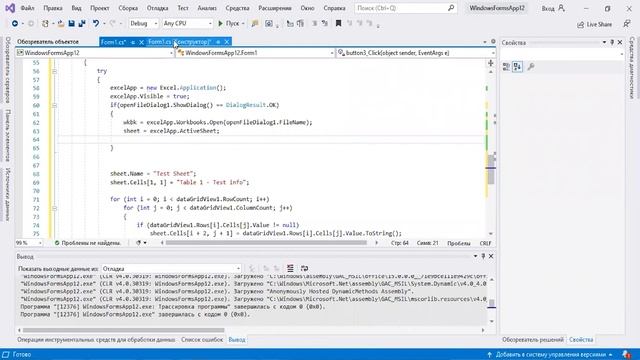
Task: Close the Form1.cs tab
Action: (x=141, y=42)
